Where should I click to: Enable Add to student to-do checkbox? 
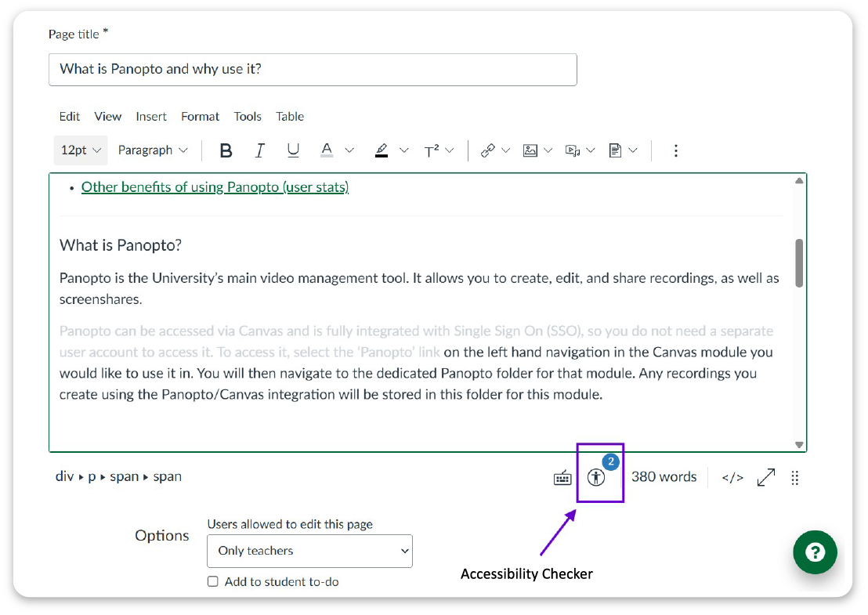coord(213,581)
